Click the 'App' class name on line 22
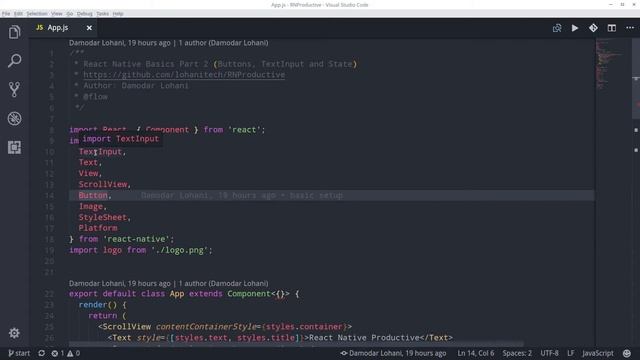 pyautogui.click(x=177, y=294)
